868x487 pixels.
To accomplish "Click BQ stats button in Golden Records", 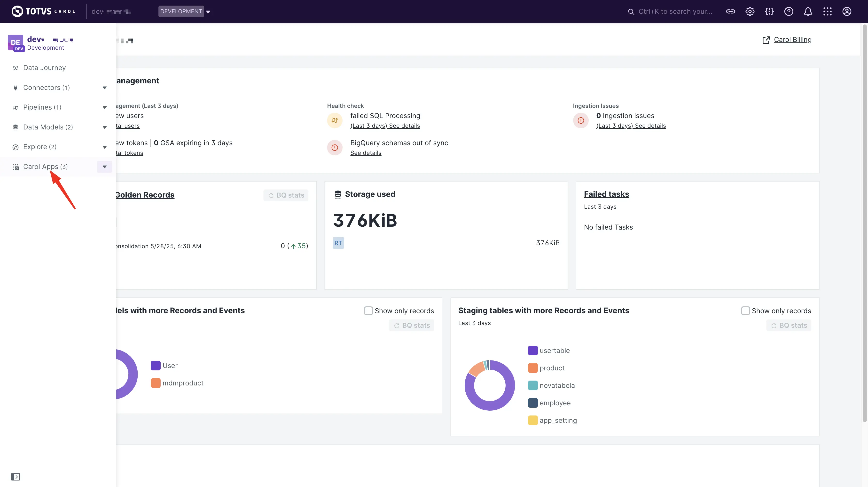I will coord(286,195).
